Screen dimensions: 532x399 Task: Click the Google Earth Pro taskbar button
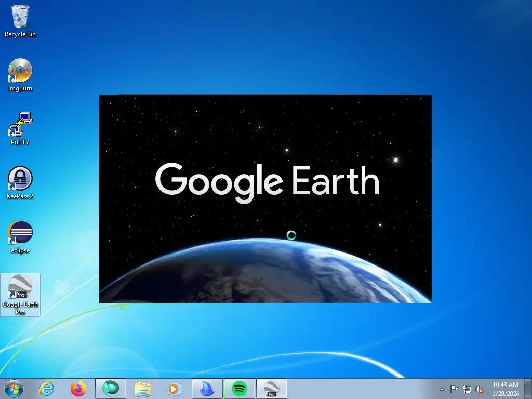pos(271,389)
